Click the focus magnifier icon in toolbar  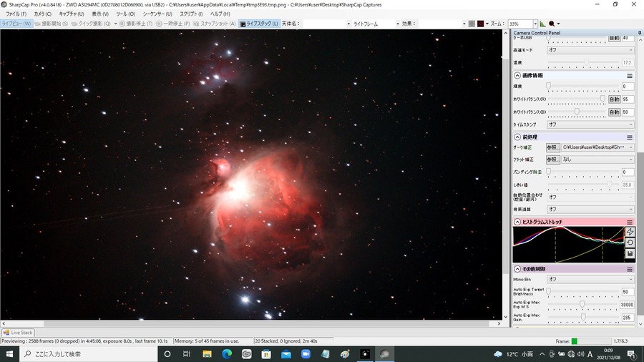point(552,24)
